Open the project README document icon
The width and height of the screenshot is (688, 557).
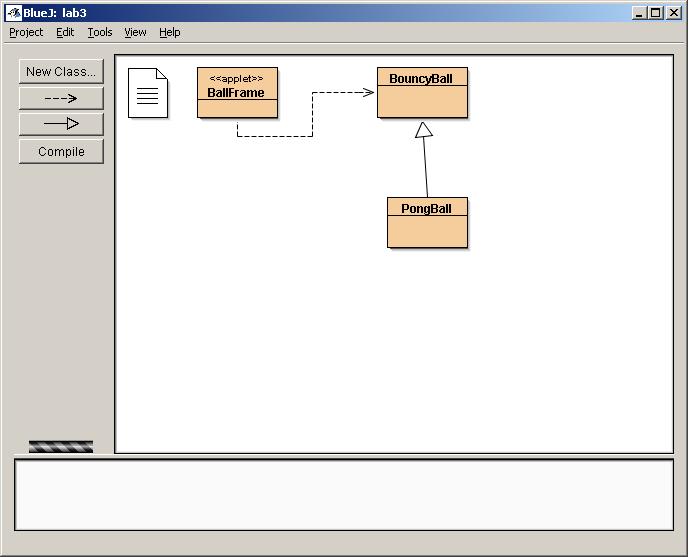pos(148,93)
